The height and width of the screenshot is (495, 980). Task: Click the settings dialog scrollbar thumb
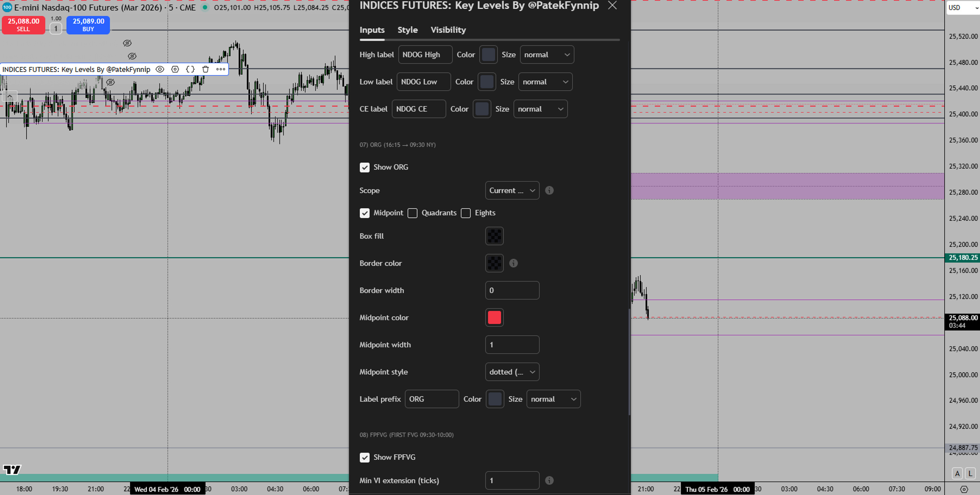[x=629, y=362]
